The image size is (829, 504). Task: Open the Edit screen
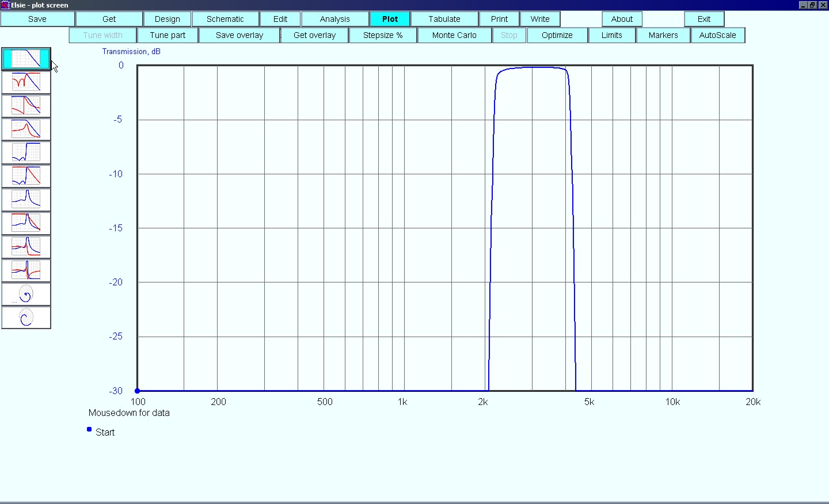point(280,19)
